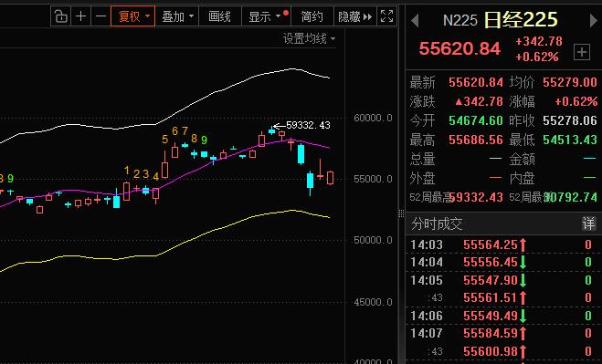Click the N225 日经225 title
Image resolution: width=602 pixels, height=364 pixels.
500,20
